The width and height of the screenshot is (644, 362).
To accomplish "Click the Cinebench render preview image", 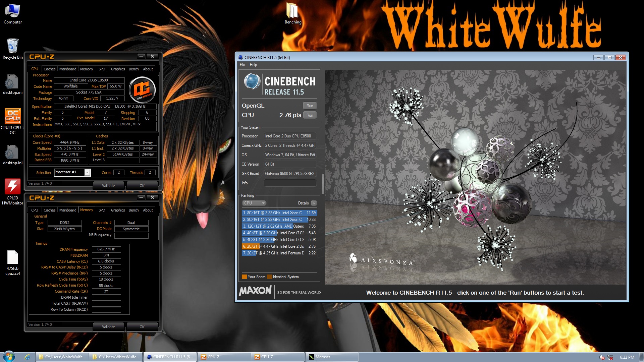I will [475, 177].
